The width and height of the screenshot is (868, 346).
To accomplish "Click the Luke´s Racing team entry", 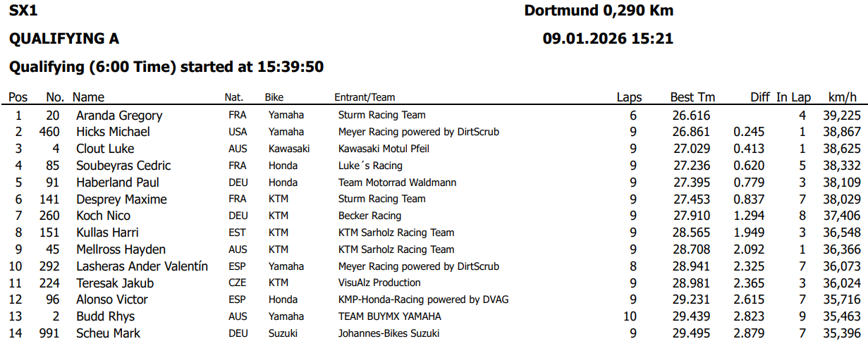I will (370, 166).
